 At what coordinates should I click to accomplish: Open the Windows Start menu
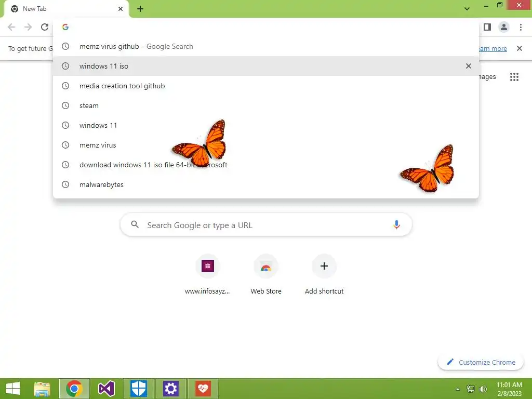13,389
